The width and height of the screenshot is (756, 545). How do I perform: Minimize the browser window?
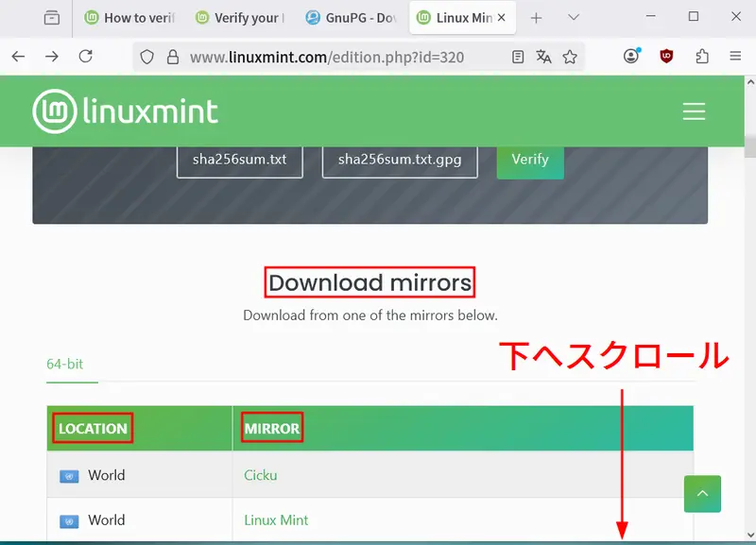click(651, 16)
